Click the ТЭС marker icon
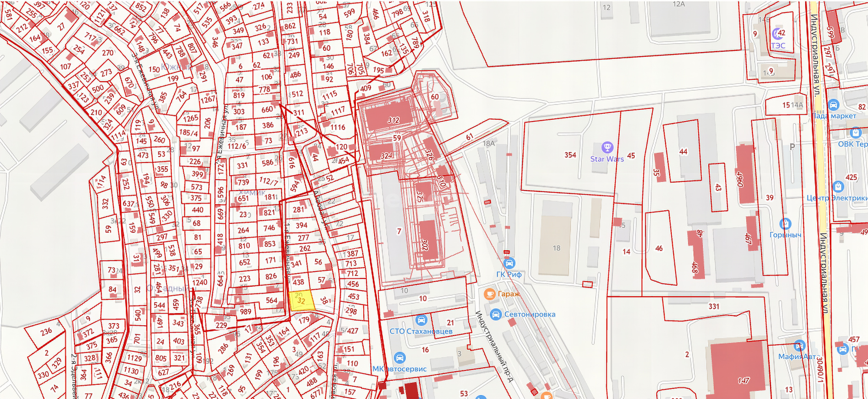 tap(778, 33)
